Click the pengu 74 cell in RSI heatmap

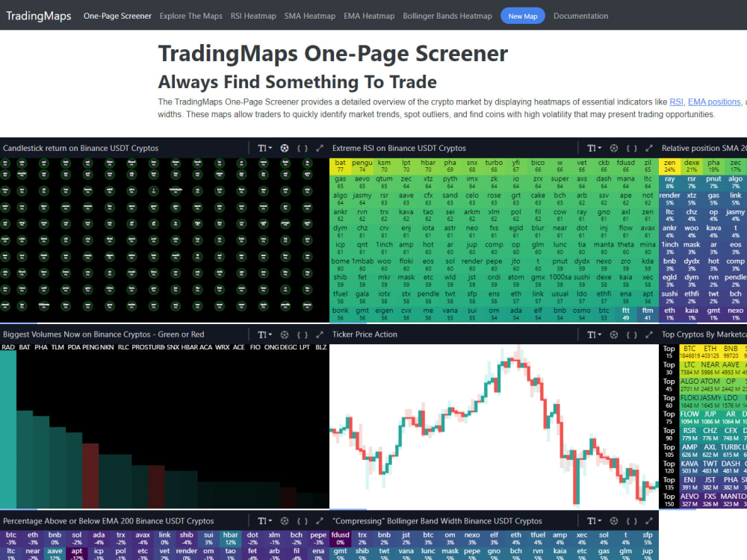coord(362,166)
